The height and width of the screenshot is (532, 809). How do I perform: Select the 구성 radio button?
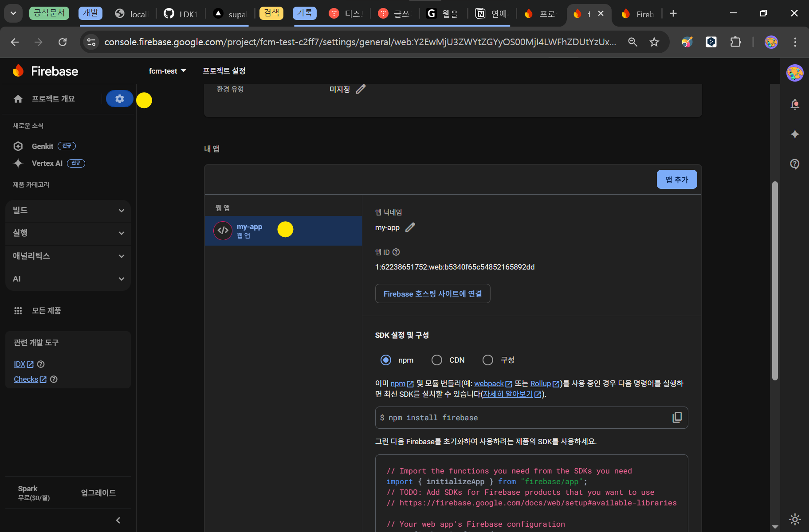(488, 360)
